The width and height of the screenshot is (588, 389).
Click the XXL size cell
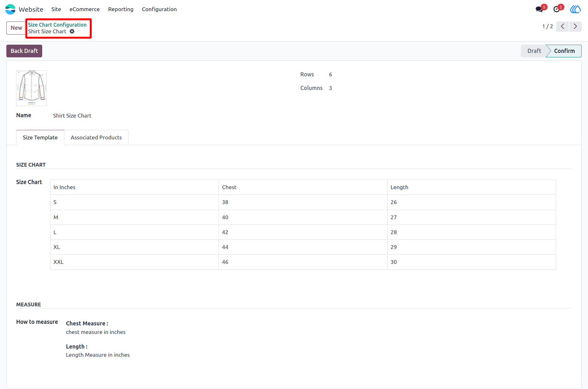click(x=134, y=262)
